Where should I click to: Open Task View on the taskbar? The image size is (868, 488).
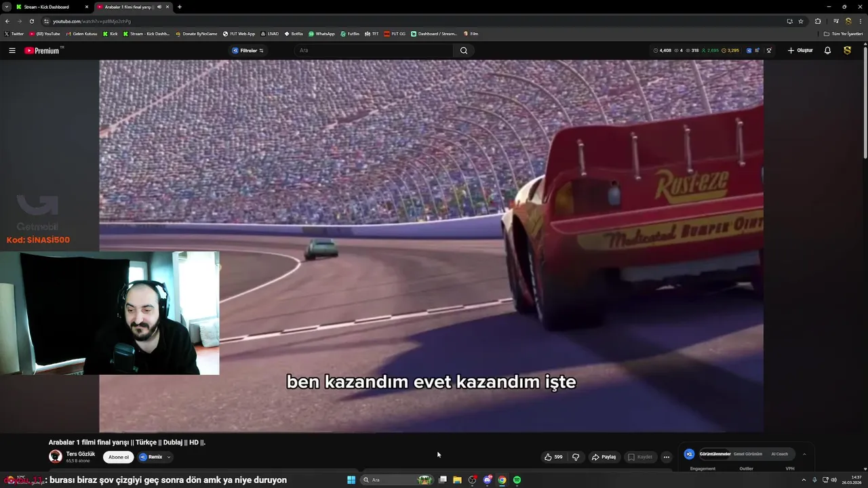pos(443,480)
